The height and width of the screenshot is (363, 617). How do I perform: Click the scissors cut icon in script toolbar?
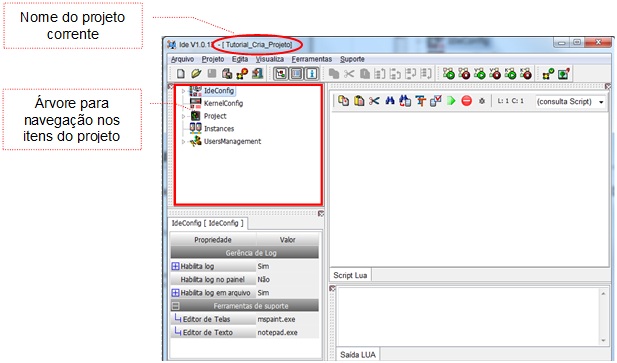[x=374, y=101]
